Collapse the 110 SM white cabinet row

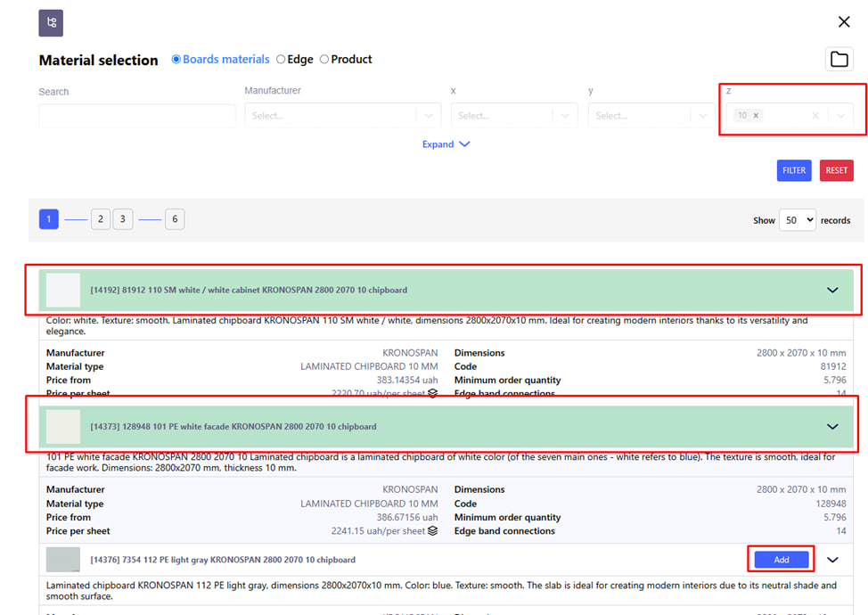(832, 291)
